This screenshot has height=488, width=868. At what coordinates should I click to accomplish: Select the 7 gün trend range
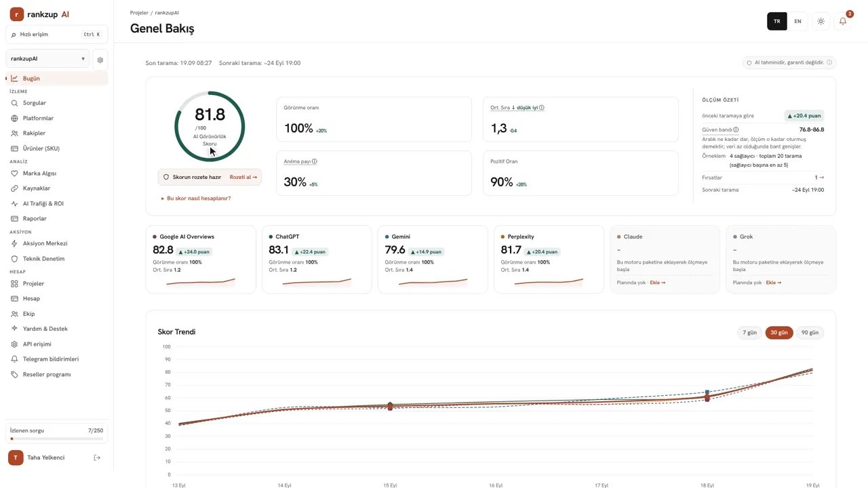point(749,333)
